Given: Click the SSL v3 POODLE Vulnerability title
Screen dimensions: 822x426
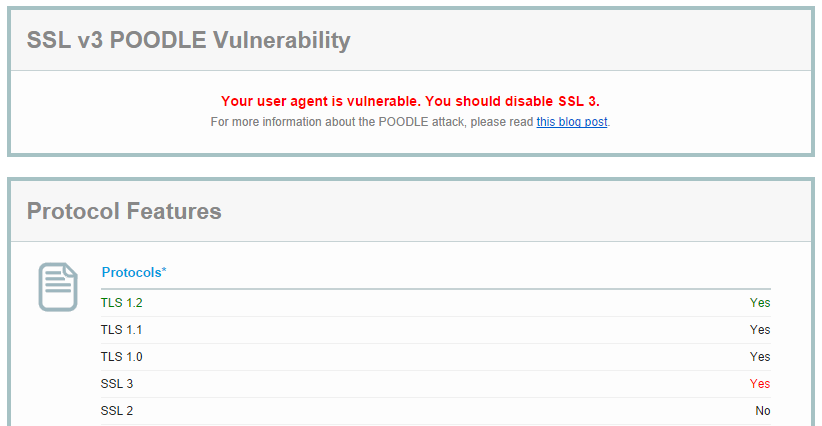Looking at the screenshot, I should [188, 40].
